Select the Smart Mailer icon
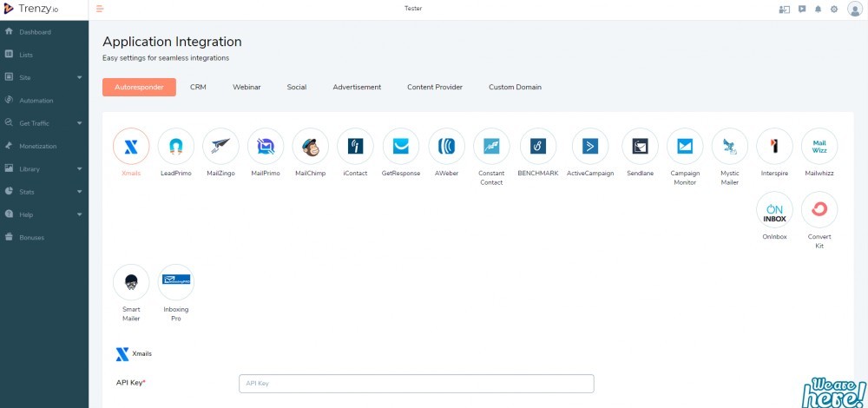The image size is (868, 408). point(131,282)
